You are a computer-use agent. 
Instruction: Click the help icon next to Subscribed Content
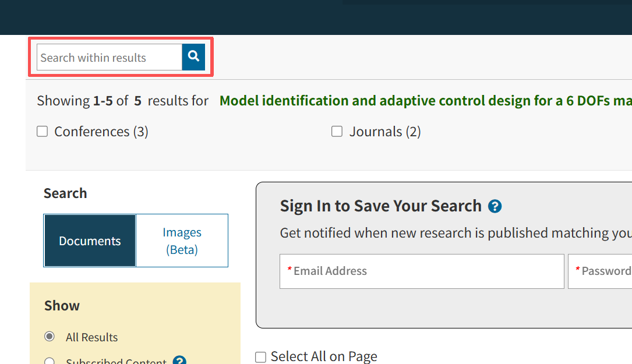coord(179,361)
